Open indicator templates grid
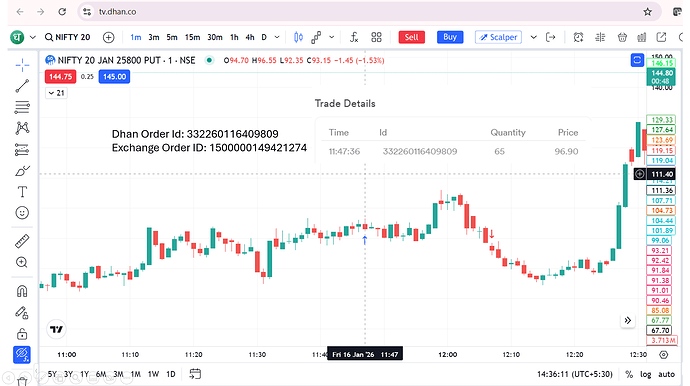Viewport: 690px width, 386px height. click(x=376, y=37)
